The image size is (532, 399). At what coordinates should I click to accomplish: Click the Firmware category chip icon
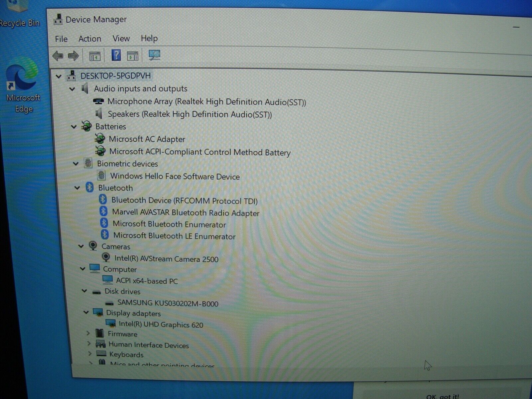click(99, 333)
